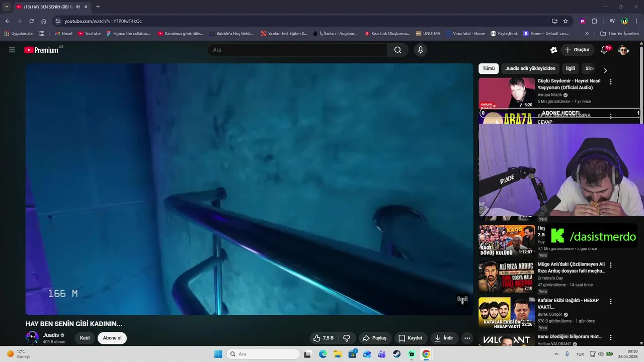Open Chrome tab search dropdown arrow
Screen dimensions: 644x362
point(7,7)
